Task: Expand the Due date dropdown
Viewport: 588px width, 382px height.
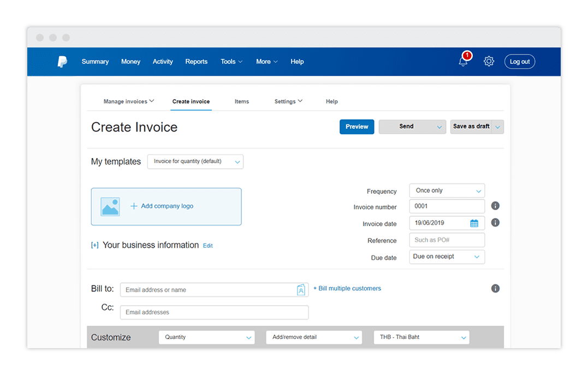Action: tap(447, 257)
